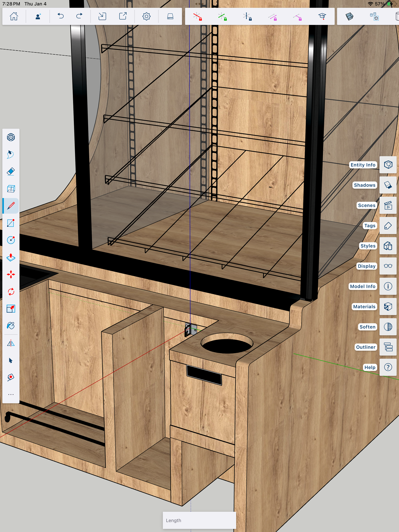Open app settings gear

point(146,16)
